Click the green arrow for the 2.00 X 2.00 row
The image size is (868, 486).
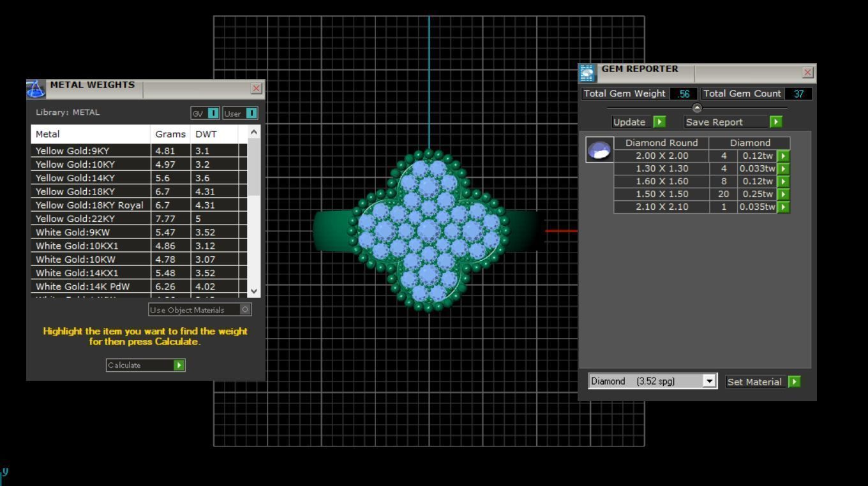click(x=783, y=156)
